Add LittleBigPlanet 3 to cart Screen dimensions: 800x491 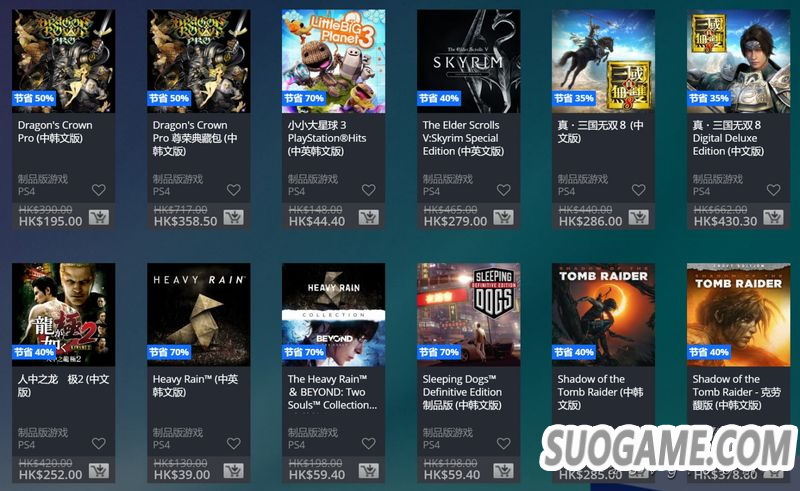pyautogui.click(x=369, y=218)
